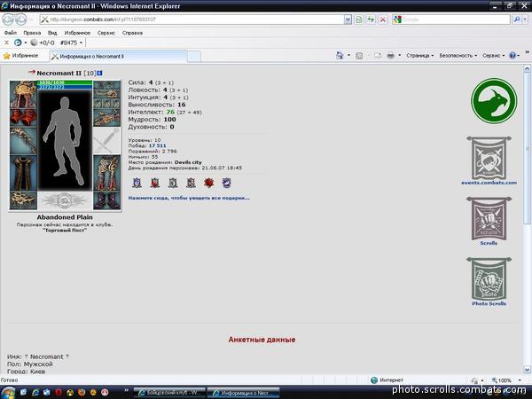Open the Избранное menu in the menu bar
Image resolution: width=532 pixels, height=399 pixels.
tap(77, 33)
